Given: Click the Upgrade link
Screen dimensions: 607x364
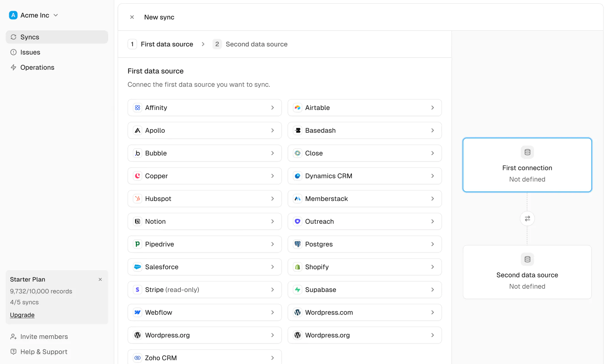Looking at the screenshot, I should 22,315.
